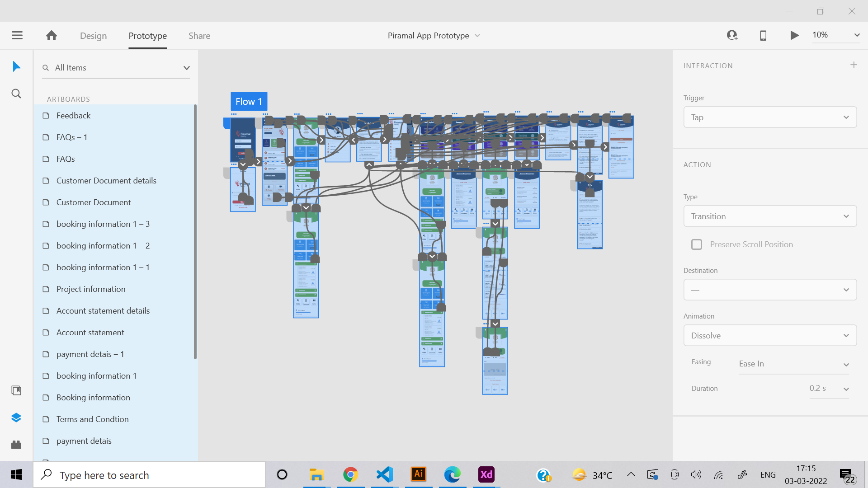Add a new interaction with plus icon

click(854, 65)
